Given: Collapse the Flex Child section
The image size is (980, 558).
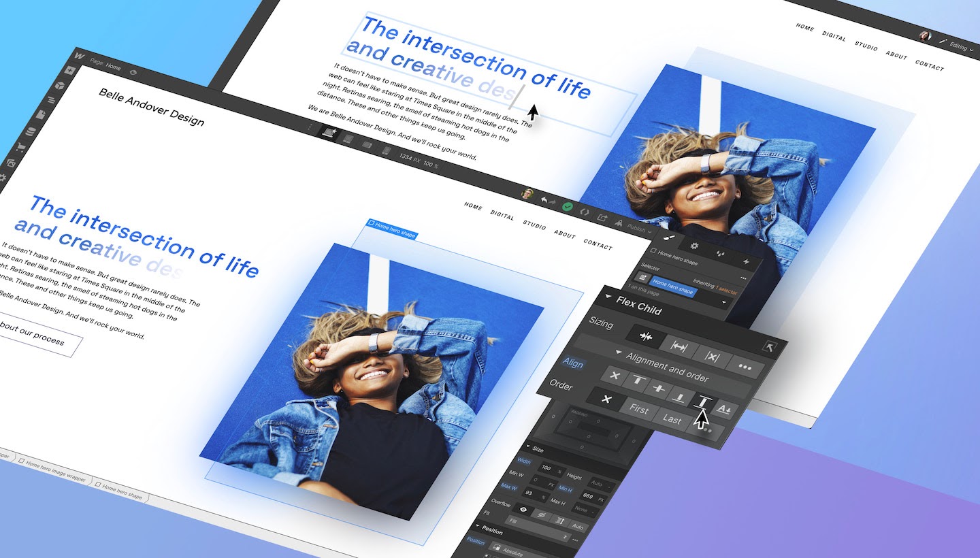Looking at the screenshot, I should click(608, 296).
